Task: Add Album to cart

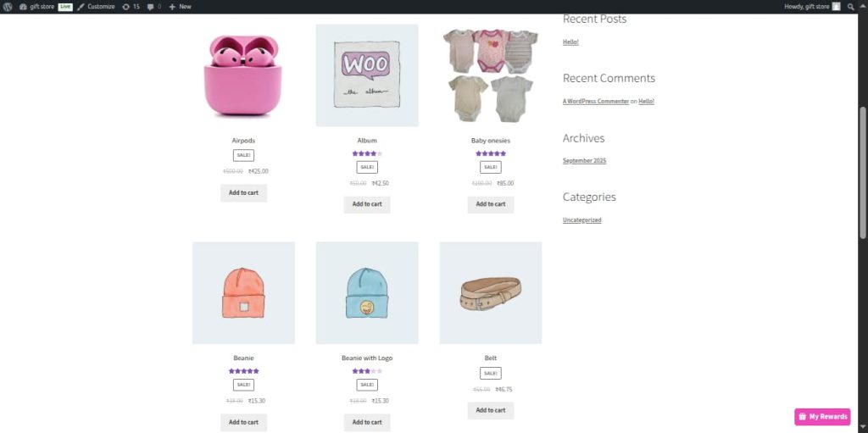Action: point(367,204)
